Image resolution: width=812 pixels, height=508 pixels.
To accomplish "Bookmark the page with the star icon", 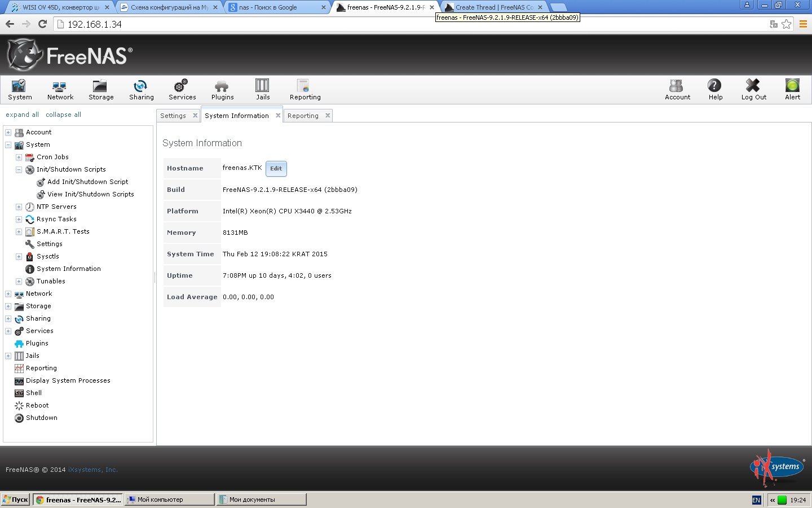I will (x=786, y=24).
